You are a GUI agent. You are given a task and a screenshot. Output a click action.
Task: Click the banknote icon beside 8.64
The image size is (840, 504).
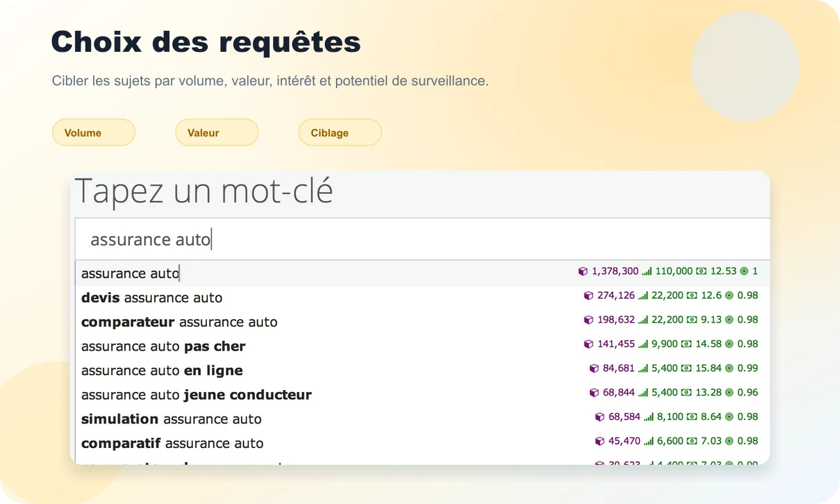point(692,416)
